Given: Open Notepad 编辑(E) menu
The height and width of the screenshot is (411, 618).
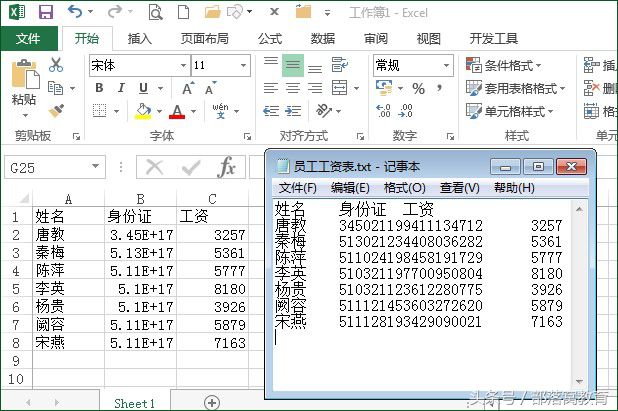Looking at the screenshot, I should [x=350, y=188].
